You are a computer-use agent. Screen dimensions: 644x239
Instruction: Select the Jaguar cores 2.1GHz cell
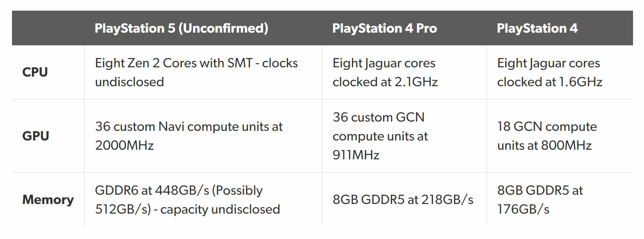click(385, 72)
